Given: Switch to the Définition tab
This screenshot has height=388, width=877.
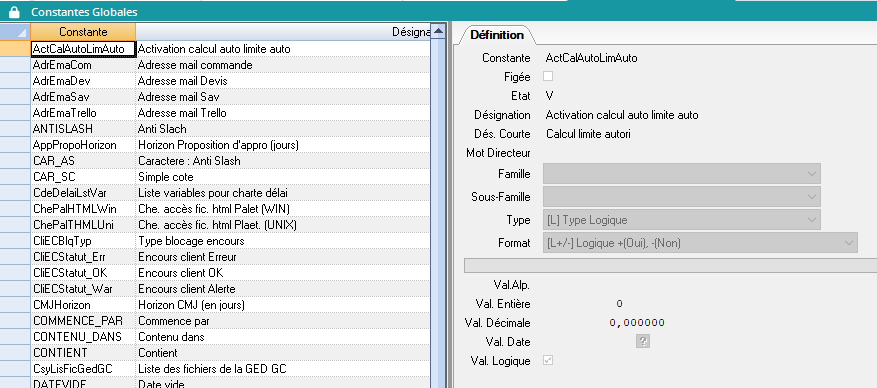Looking at the screenshot, I should point(497,35).
